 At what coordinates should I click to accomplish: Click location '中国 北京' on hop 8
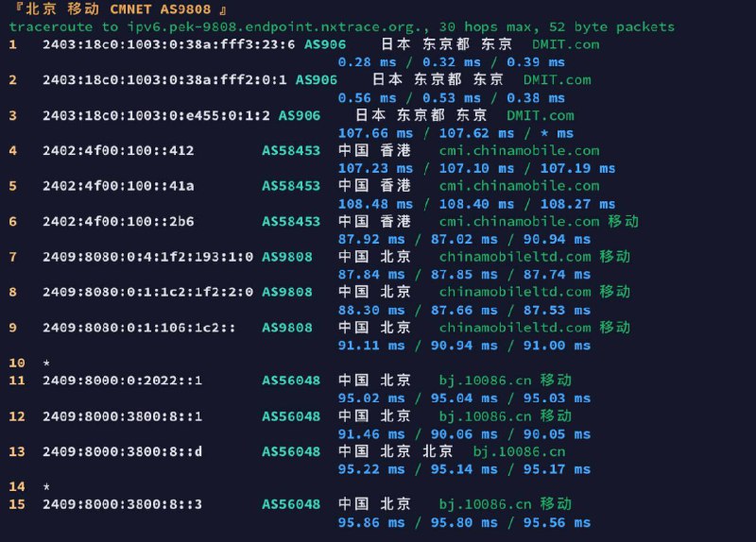(x=374, y=292)
